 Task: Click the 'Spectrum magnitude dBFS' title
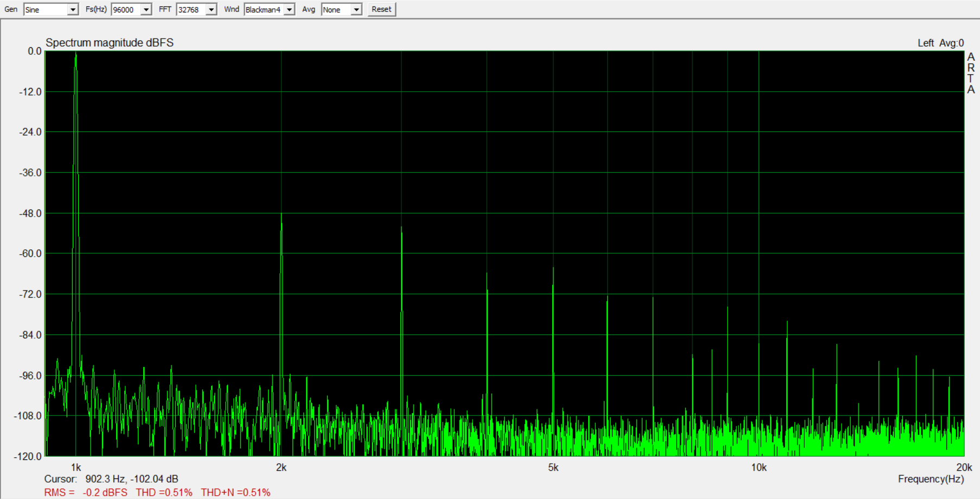click(110, 43)
